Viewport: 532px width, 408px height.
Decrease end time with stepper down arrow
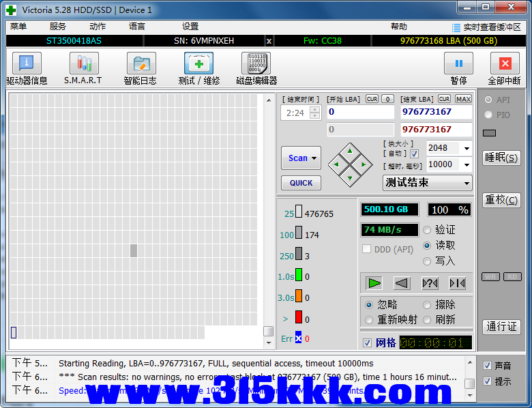[315, 116]
